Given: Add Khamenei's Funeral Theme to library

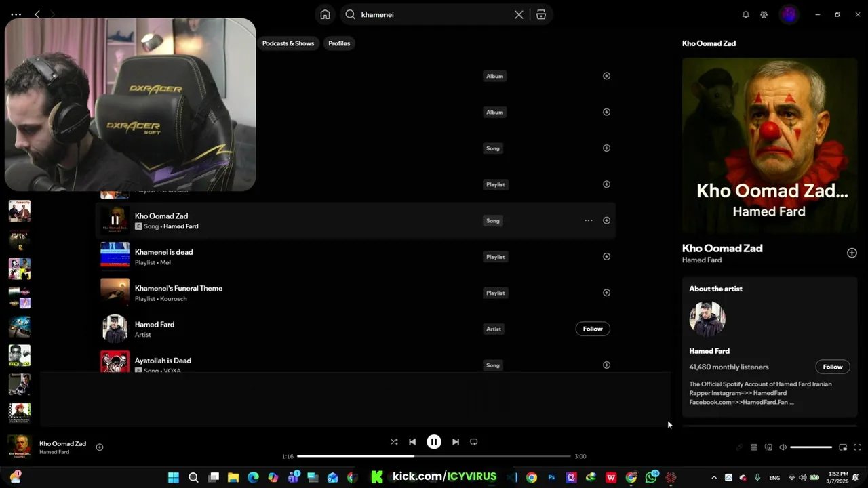Looking at the screenshot, I should 606,293.
